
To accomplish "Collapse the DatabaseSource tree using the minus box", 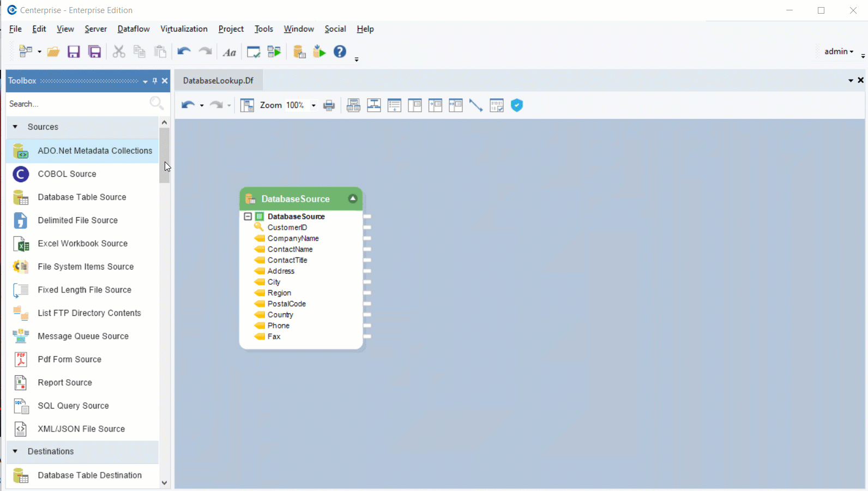I will coord(248,217).
